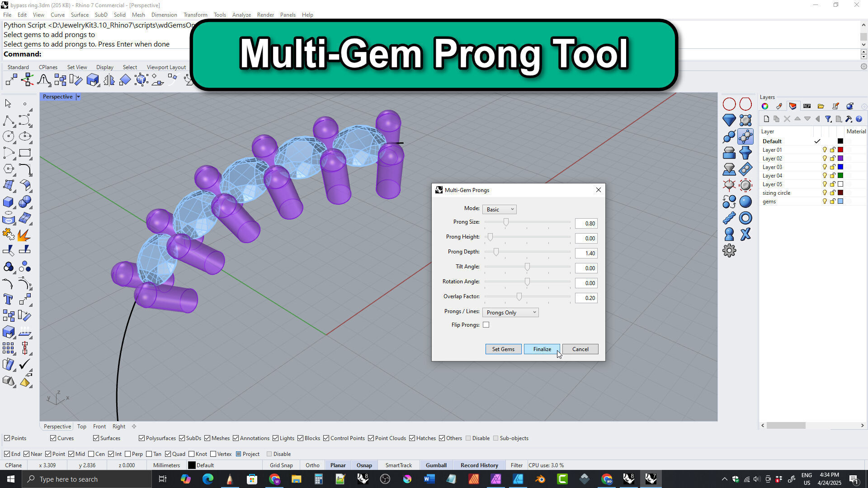This screenshot has width=868, height=488.
Task: Open the Transform menu
Action: click(195, 15)
